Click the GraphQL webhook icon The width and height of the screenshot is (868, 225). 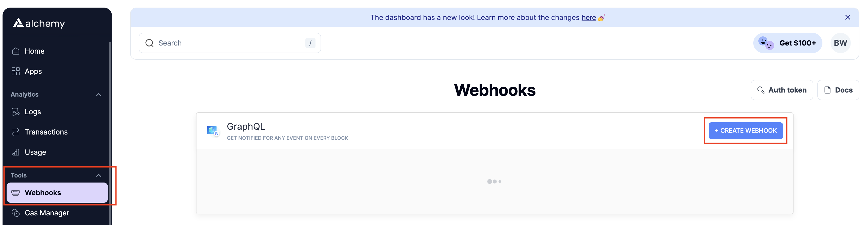click(x=212, y=130)
